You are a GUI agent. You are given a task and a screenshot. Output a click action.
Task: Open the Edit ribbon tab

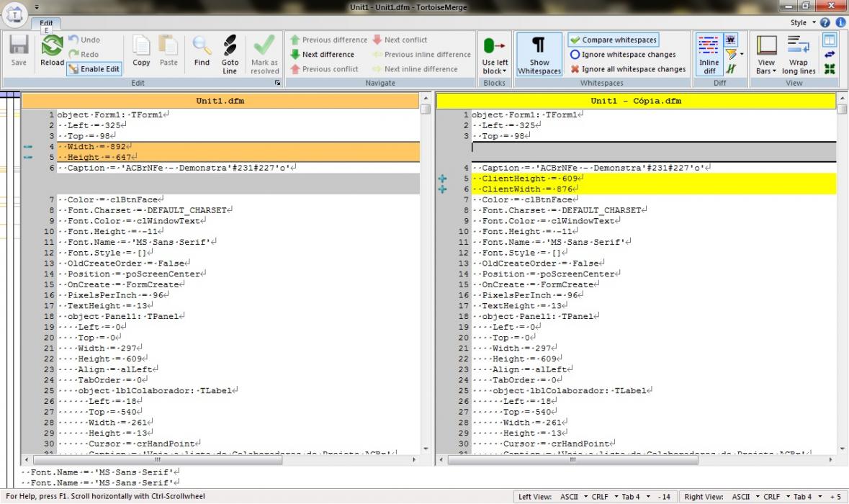(46, 23)
